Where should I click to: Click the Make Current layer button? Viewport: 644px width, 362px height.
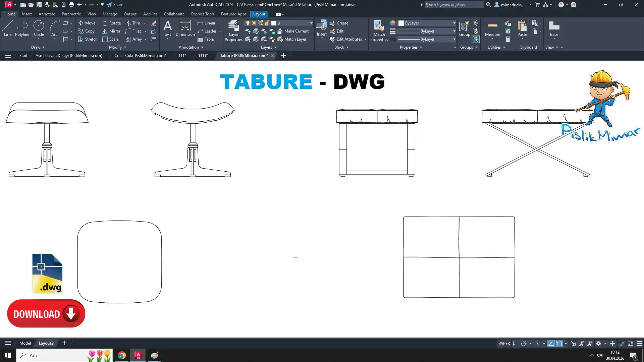293,31
